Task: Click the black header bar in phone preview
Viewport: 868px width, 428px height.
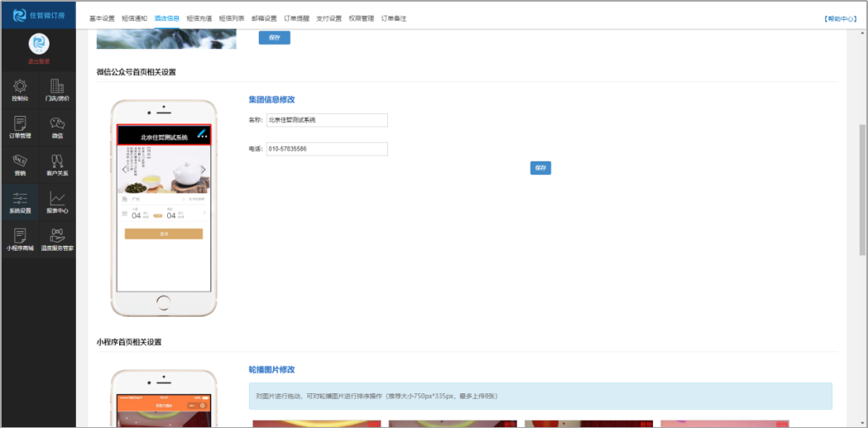Action: (164, 135)
